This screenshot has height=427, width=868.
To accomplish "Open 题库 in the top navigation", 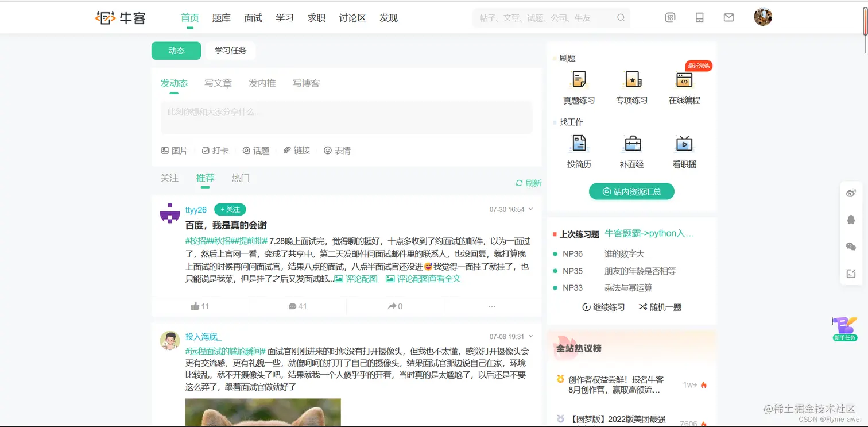I will tap(222, 18).
